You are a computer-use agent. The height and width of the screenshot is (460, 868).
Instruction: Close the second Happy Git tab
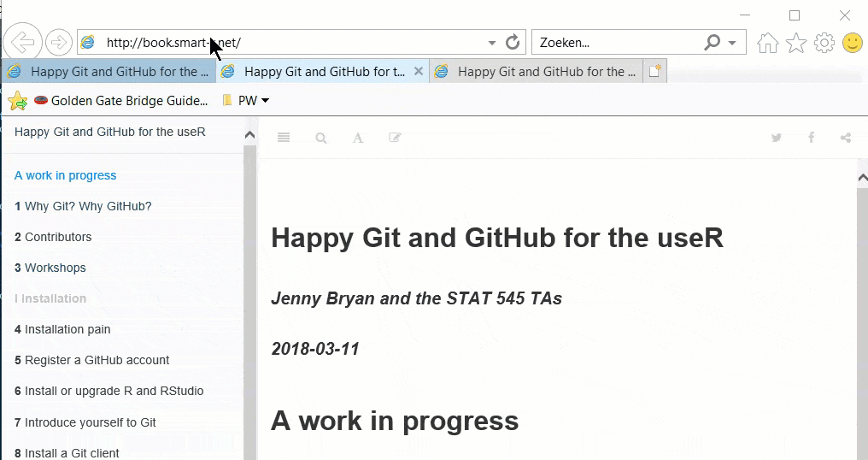point(419,71)
